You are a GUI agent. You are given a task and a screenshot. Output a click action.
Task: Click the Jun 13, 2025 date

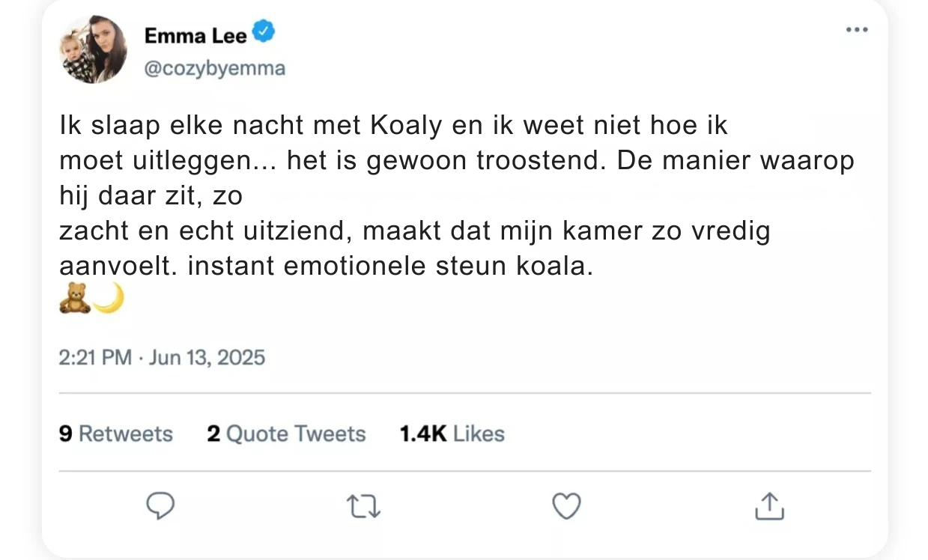click(x=207, y=357)
